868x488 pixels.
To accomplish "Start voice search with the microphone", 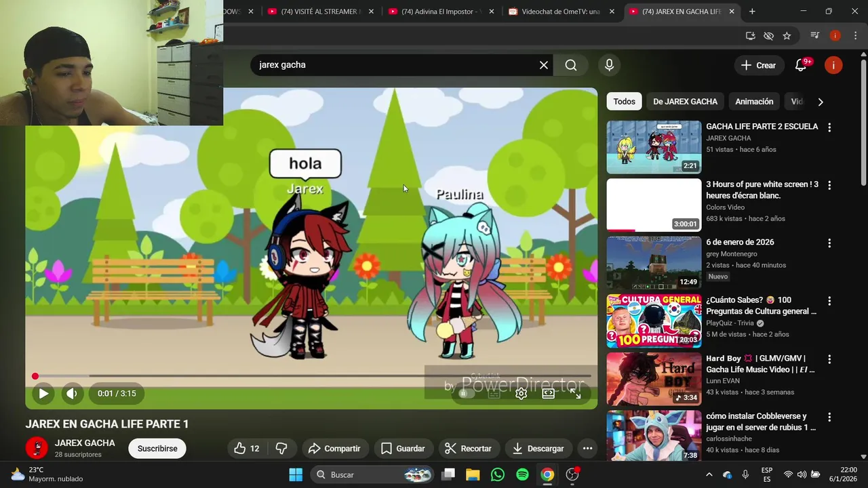I will click(x=609, y=65).
